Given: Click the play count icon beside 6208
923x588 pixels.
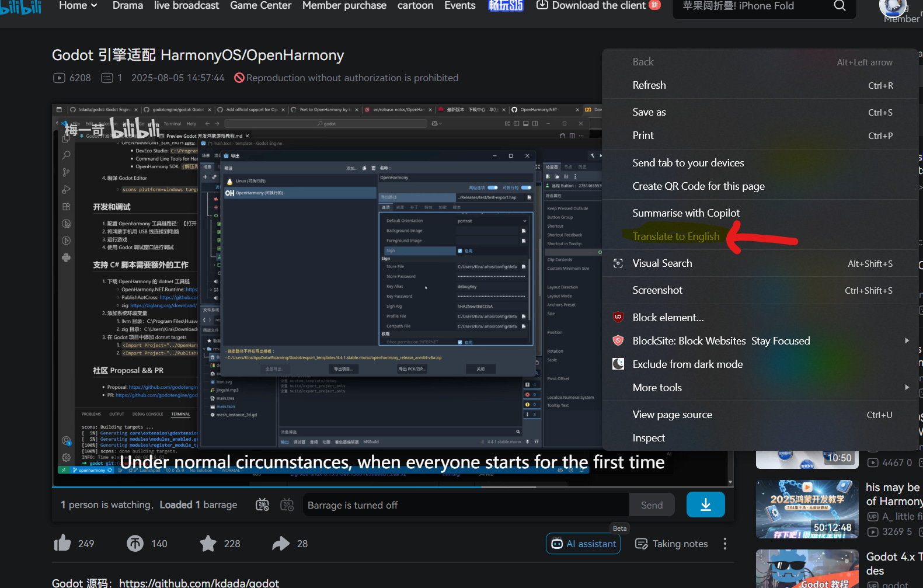Looking at the screenshot, I should [59, 78].
